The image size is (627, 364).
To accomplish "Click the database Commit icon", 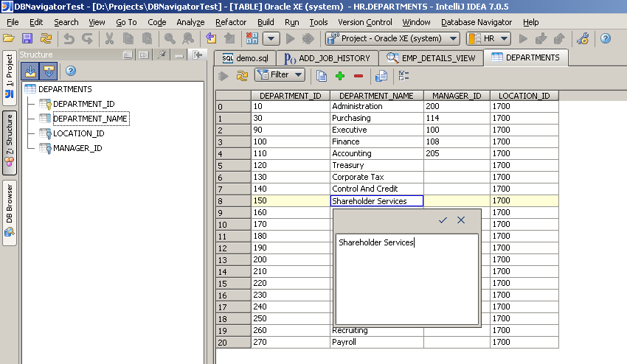I will point(541,39).
